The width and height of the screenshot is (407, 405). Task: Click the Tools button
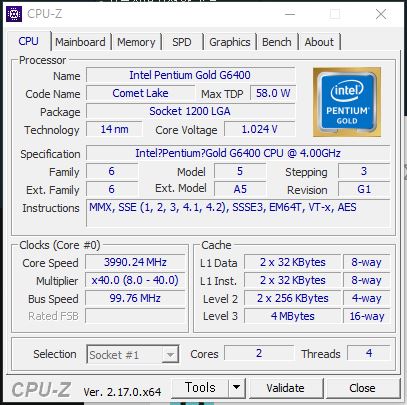200,388
